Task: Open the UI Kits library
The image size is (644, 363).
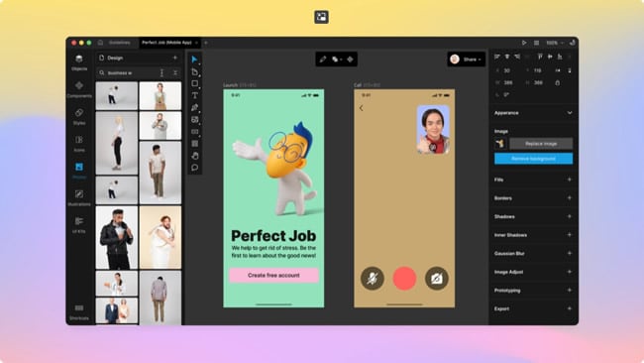Action: pyautogui.click(x=79, y=225)
